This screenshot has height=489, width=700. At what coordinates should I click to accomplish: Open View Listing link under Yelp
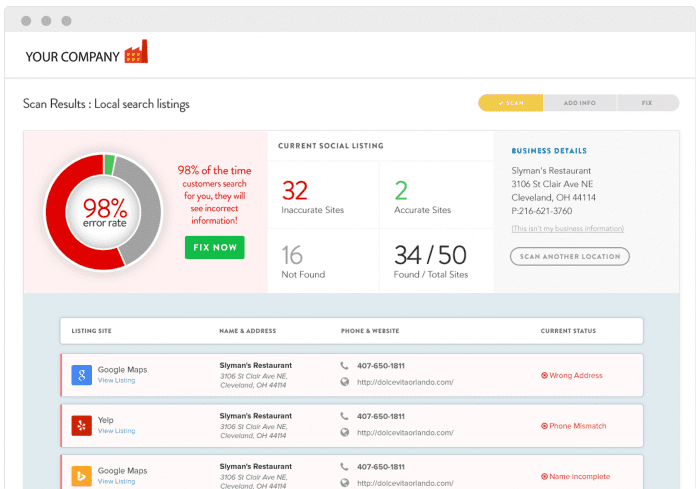tap(117, 431)
